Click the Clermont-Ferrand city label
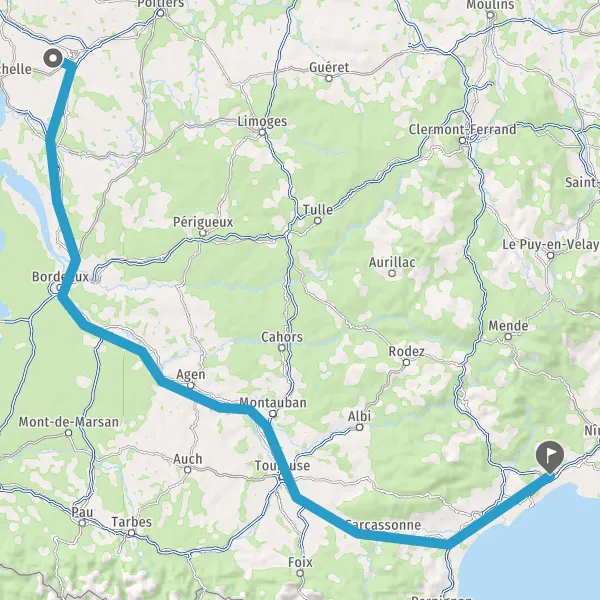Image resolution: width=600 pixels, height=600 pixels. click(462, 129)
